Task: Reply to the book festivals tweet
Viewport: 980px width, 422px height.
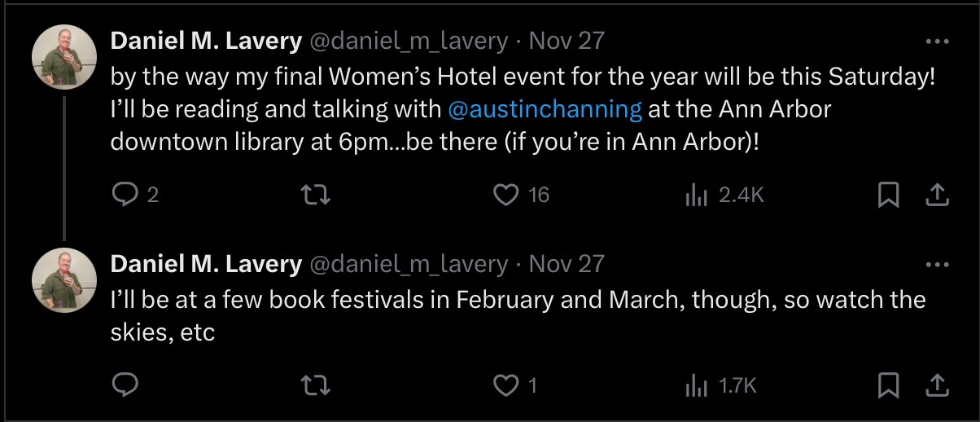Action: (x=124, y=385)
